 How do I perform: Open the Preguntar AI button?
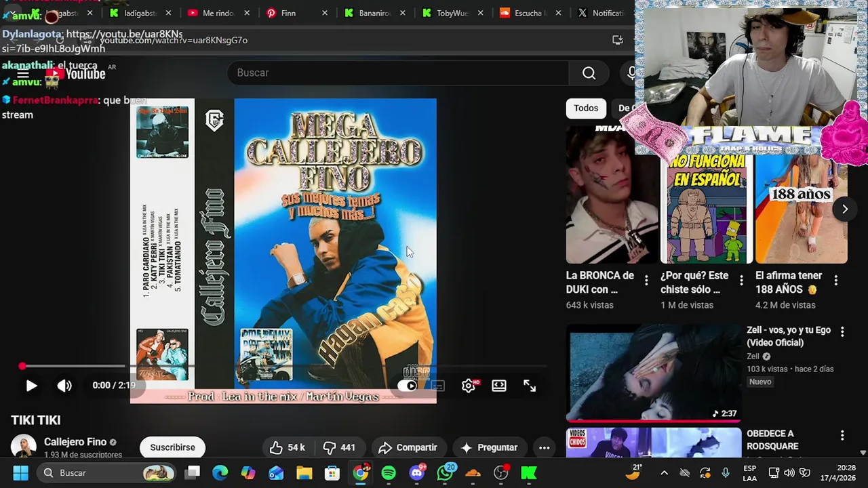pos(489,447)
